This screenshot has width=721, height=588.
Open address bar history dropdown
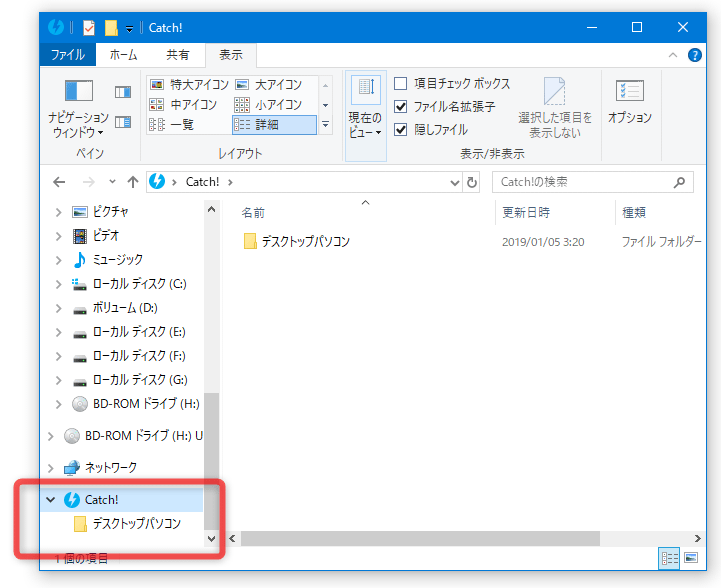tap(455, 183)
